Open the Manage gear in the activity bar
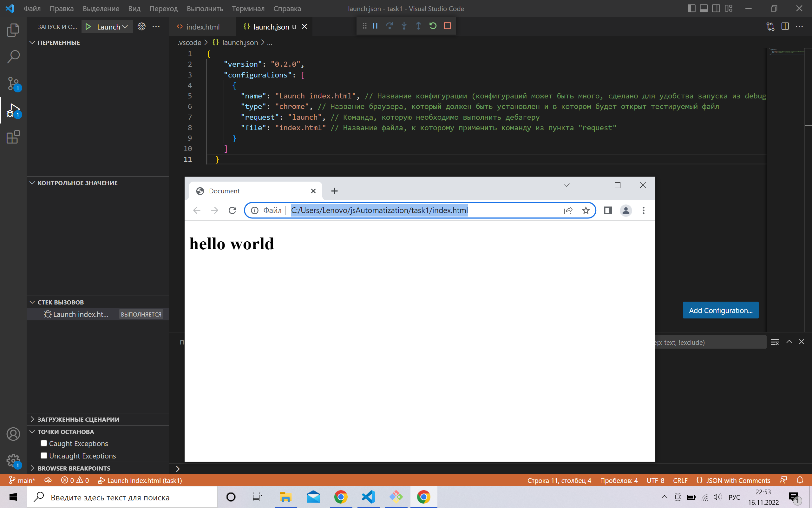Screen dimensions: 812x508 click(x=13, y=461)
